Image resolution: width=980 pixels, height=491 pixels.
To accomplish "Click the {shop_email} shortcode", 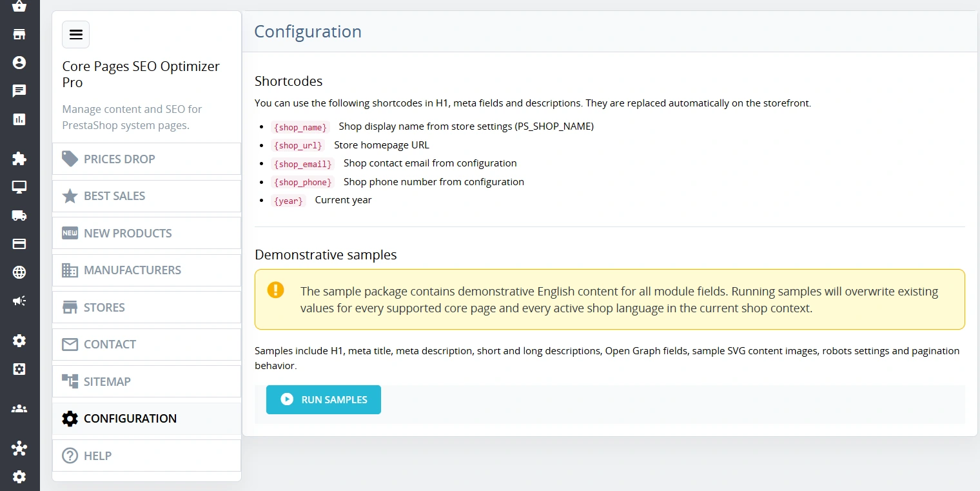I will click(302, 164).
